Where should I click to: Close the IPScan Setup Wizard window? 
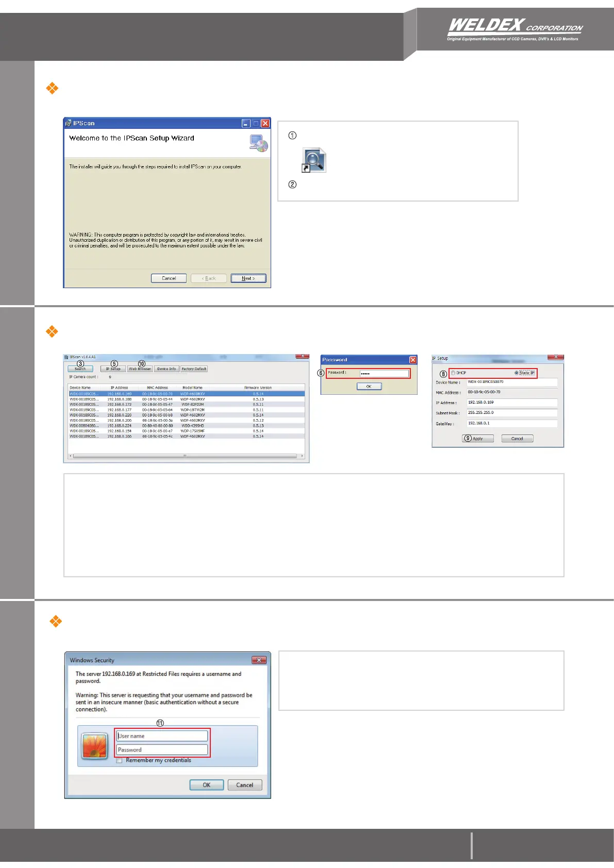pos(265,123)
